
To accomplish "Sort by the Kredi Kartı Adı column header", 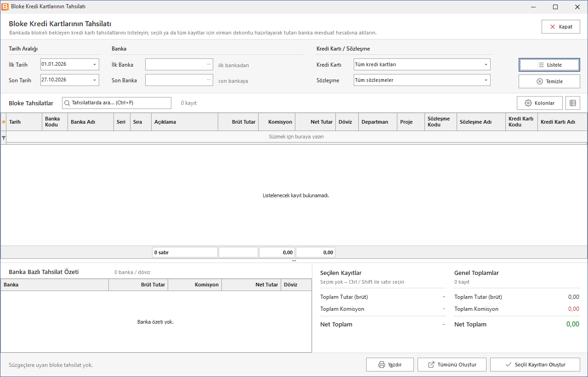I will click(563, 122).
